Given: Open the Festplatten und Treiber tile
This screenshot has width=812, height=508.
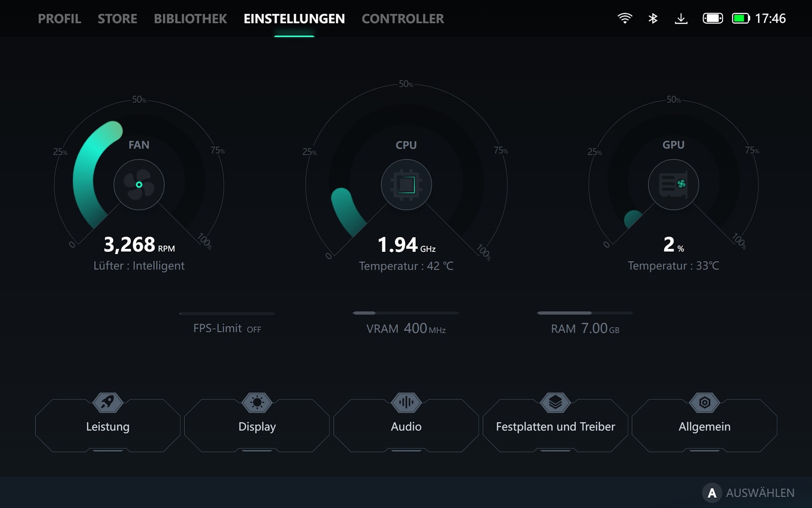Looking at the screenshot, I should [555, 427].
